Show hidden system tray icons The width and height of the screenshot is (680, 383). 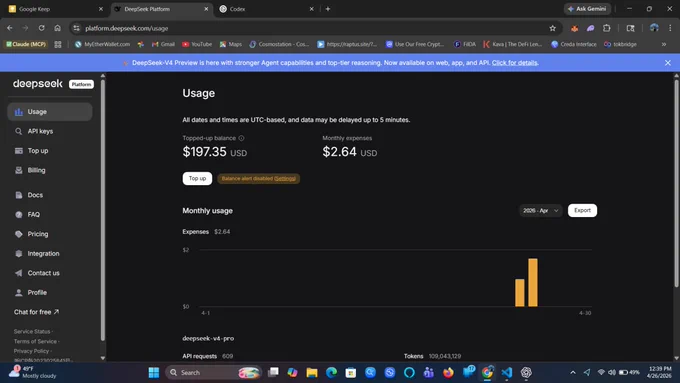[573, 372]
